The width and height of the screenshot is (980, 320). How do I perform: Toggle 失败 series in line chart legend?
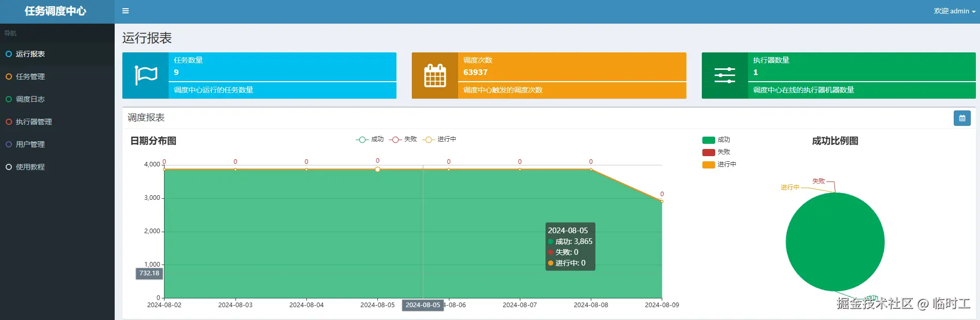click(403, 139)
